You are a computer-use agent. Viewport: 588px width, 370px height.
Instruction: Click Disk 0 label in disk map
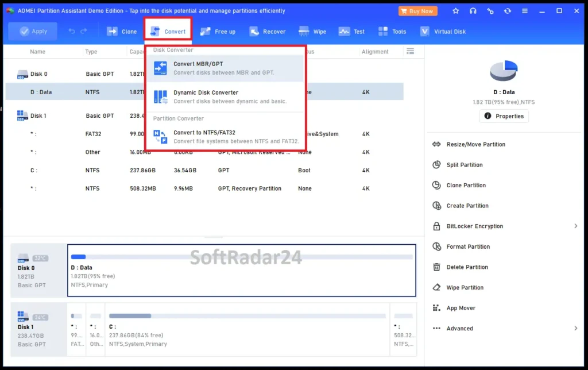click(x=26, y=268)
